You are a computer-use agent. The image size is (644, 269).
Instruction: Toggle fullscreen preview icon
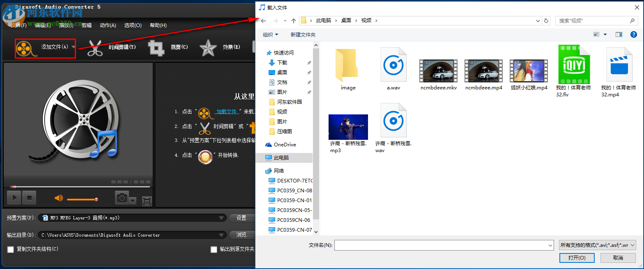(147, 201)
